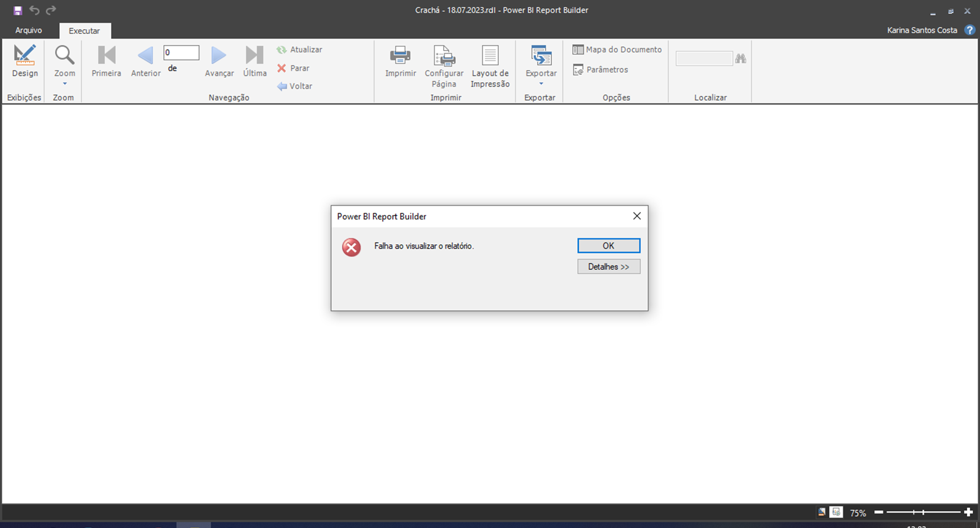Save the report with floppy icon
The image size is (980, 528).
[17, 11]
